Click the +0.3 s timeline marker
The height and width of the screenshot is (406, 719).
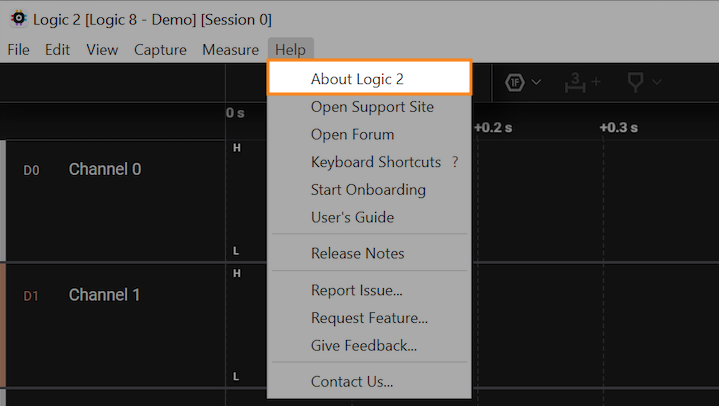pyautogui.click(x=618, y=128)
